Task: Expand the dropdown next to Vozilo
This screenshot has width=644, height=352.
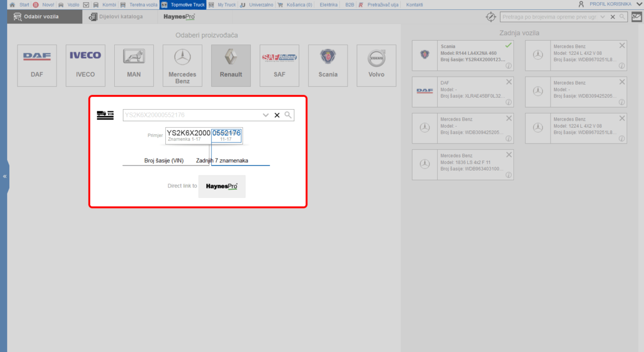Action: (86, 5)
